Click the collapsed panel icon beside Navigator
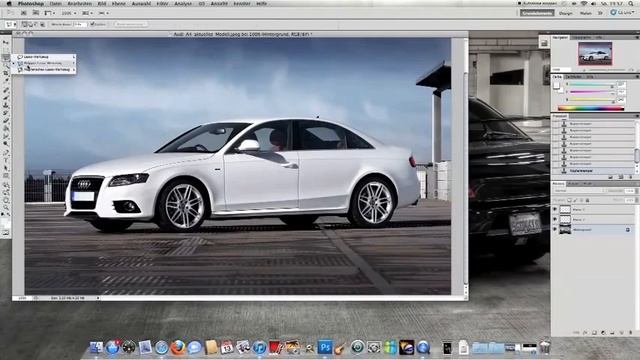 pyautogui.click(x=544, y=43)
